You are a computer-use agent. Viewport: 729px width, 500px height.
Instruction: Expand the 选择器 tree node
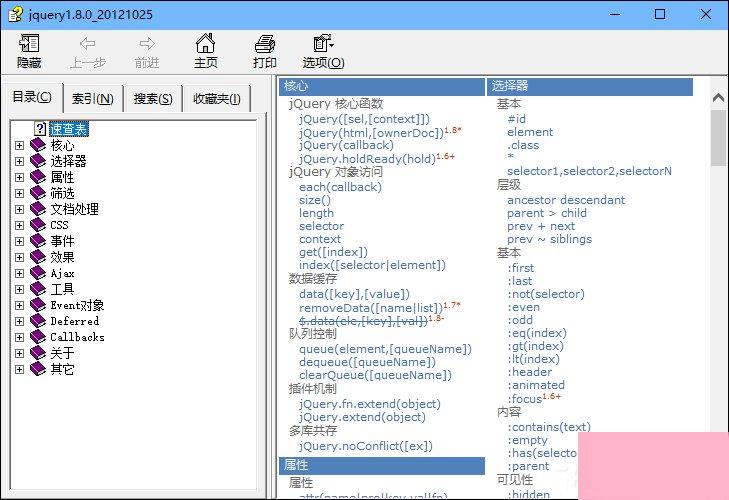click(x=19, y=161)
